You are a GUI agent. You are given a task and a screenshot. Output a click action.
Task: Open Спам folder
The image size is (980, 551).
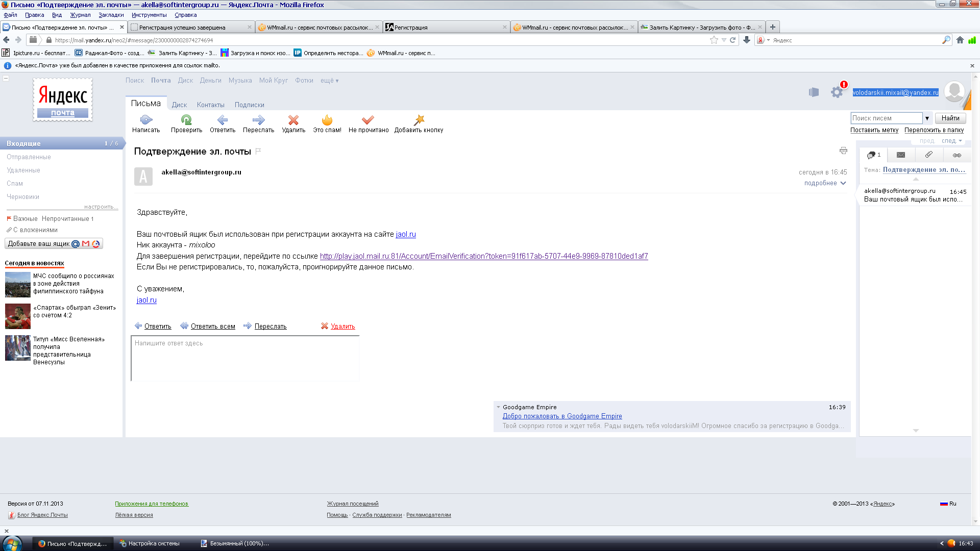click(14, 184)
